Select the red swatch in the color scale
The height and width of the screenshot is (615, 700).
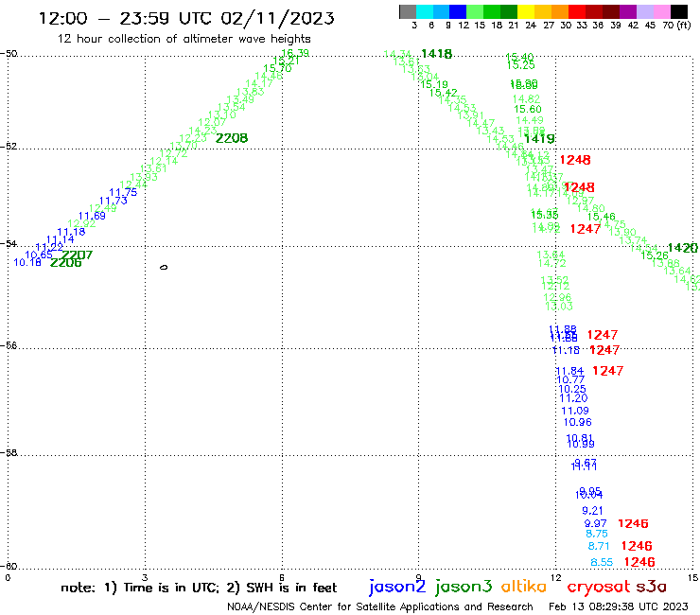[577, 11]
